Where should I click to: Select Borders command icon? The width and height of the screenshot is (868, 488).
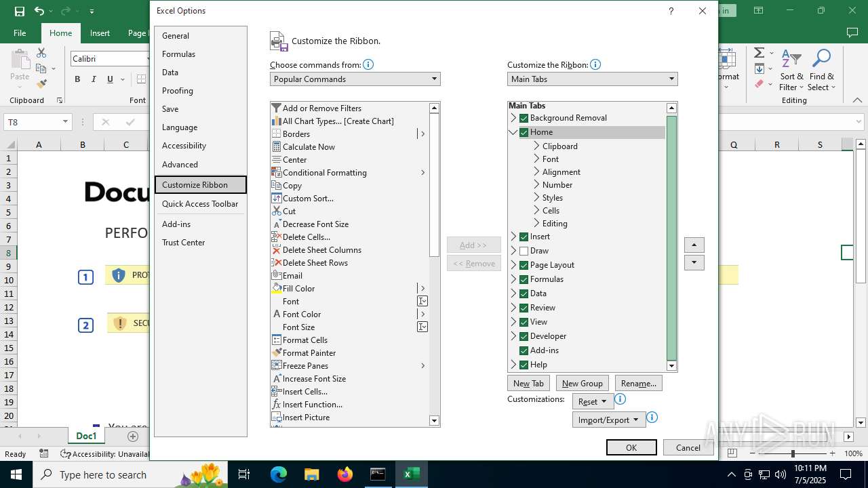(276, 134)
